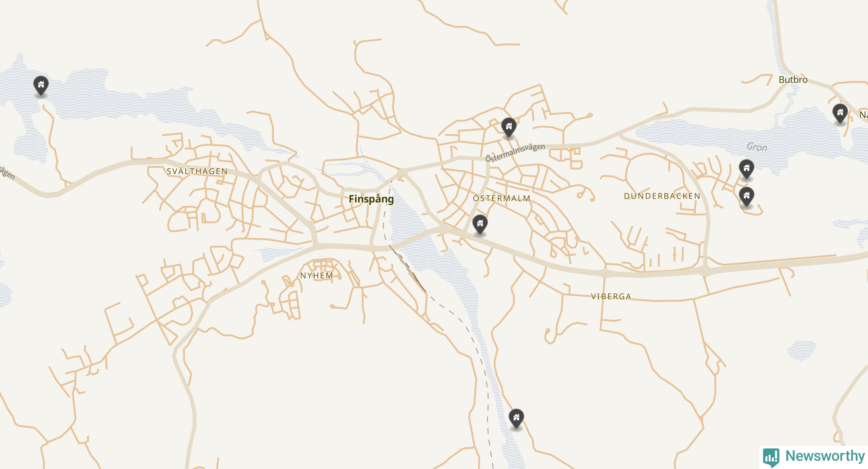
Task: Click the NYHEM district label
Action: [x=316, y=275]
